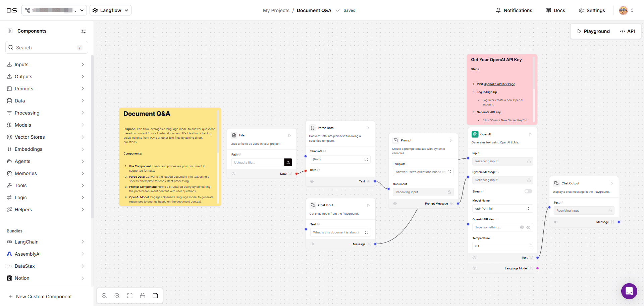Open the API button
This screenshot has height=306, width=644.
(x=627, y=31)
